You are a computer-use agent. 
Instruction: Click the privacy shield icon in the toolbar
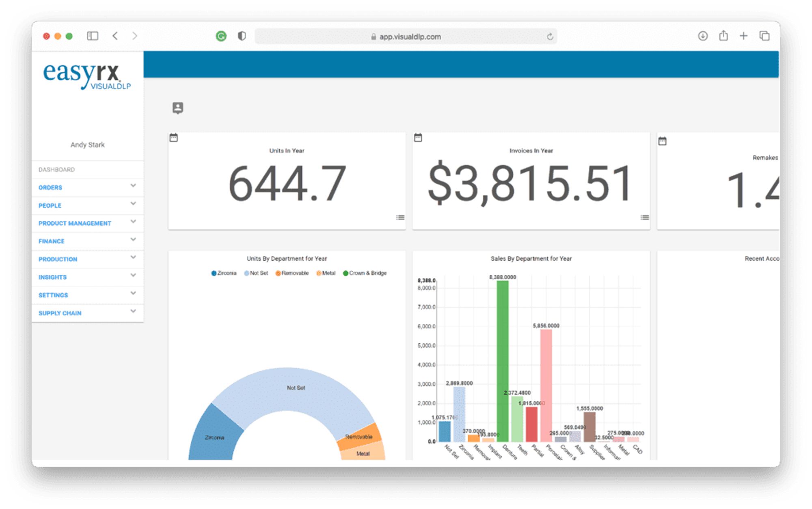[242, 36]
